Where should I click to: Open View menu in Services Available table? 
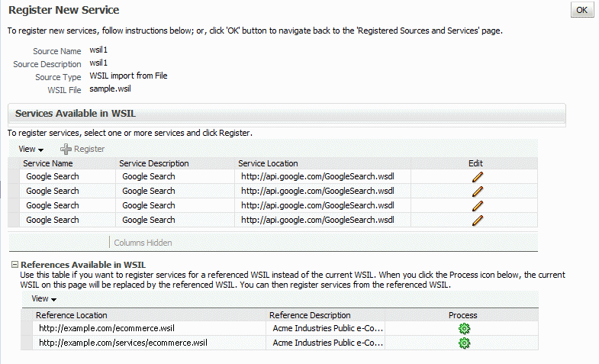click(31, 149)
